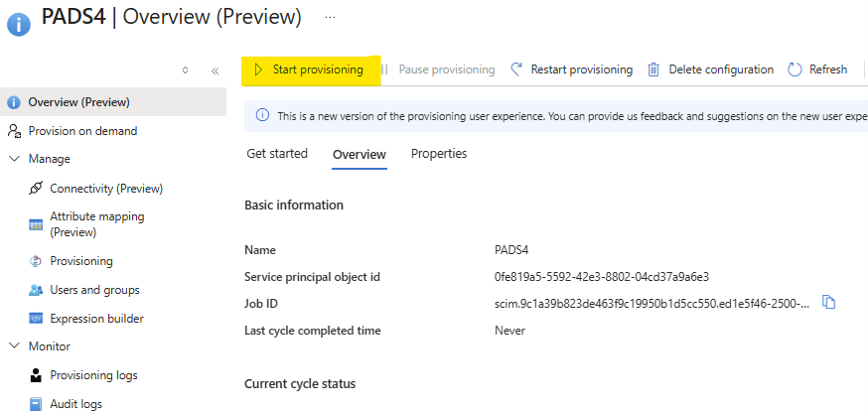Click the blue info icon beside PADS4 title
Viewport: 868px width, 413px height.
click(18, 25)
